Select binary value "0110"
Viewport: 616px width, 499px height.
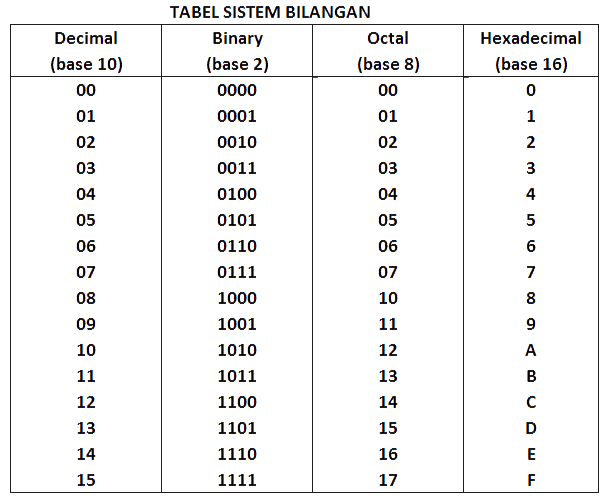tap(237, 246)
